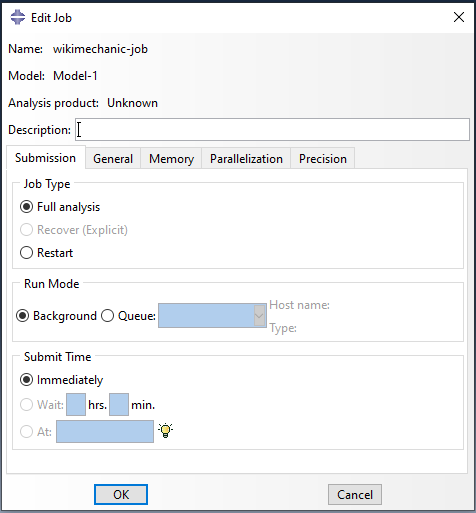476x513 pixels.
Task: Select the Wait submit time option
Action: pos(26,405)
